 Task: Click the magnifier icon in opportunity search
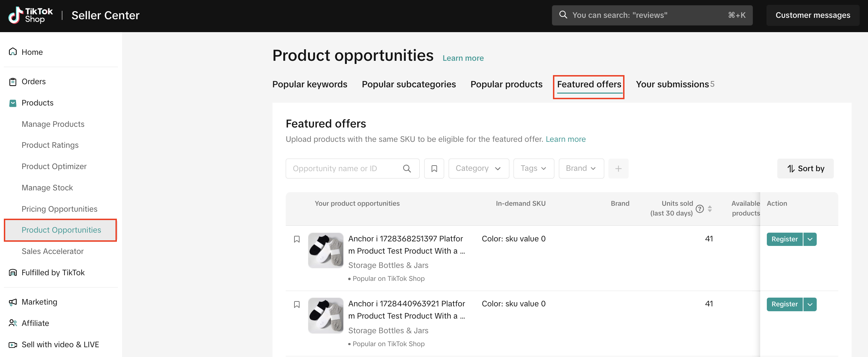coord(407,169)
